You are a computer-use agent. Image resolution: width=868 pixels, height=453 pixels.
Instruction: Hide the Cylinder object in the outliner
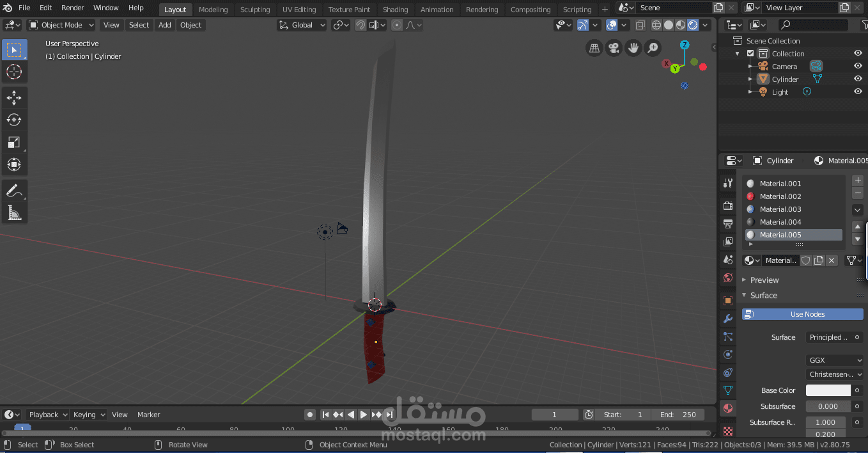pyautogui.click(x=858, y=79)
